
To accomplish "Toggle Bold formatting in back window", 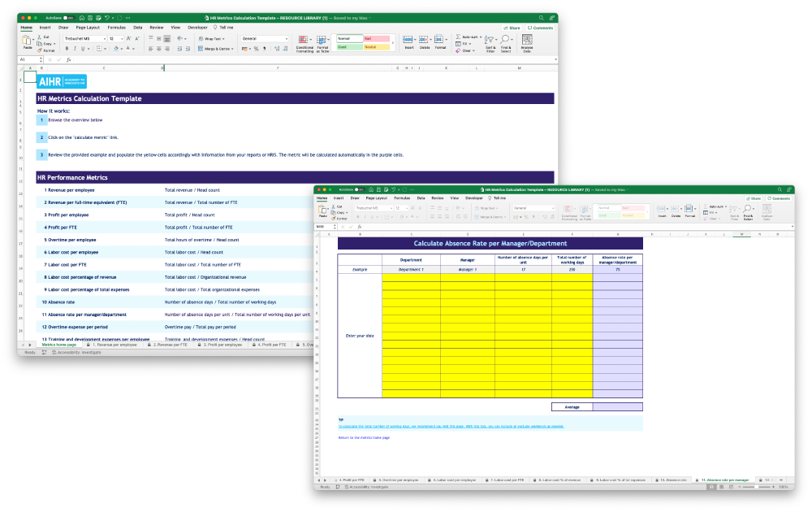I will point(67,49).
